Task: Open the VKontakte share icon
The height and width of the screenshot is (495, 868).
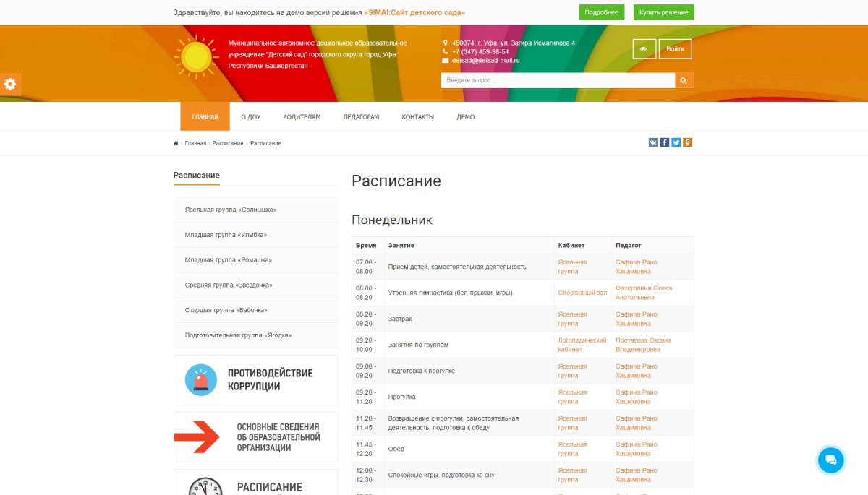Action: [x=653, y=142]
